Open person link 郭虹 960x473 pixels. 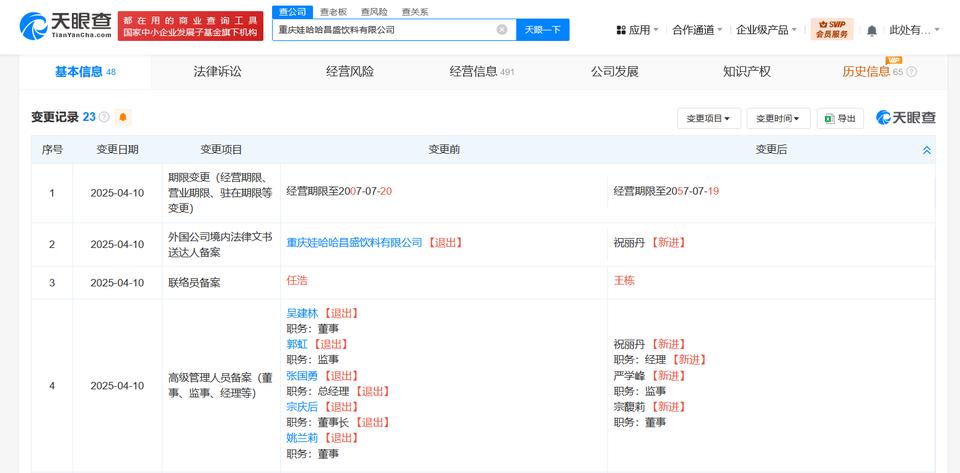[297, 344]
